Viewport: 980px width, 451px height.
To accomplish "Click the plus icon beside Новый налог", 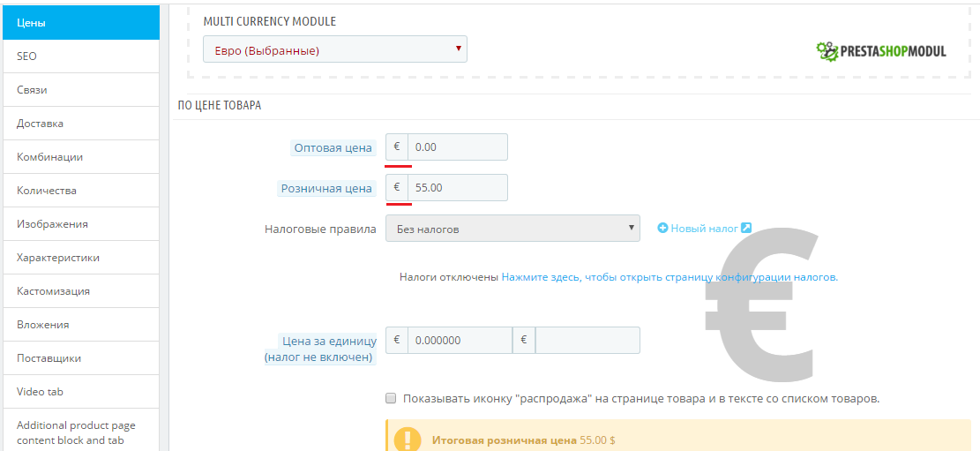I will pos(663,229).
